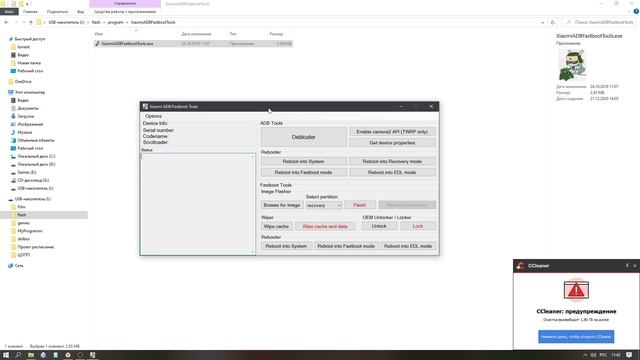Viewport: 640px width, 360px height.
Task: Click the taskbar Search magnifier icon
Action: [18, 355]
